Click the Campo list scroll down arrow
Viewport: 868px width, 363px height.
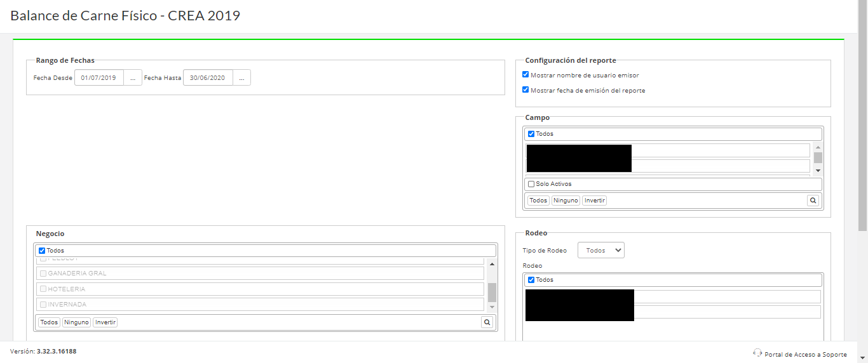pyautogui.click(x=818, y=170)
